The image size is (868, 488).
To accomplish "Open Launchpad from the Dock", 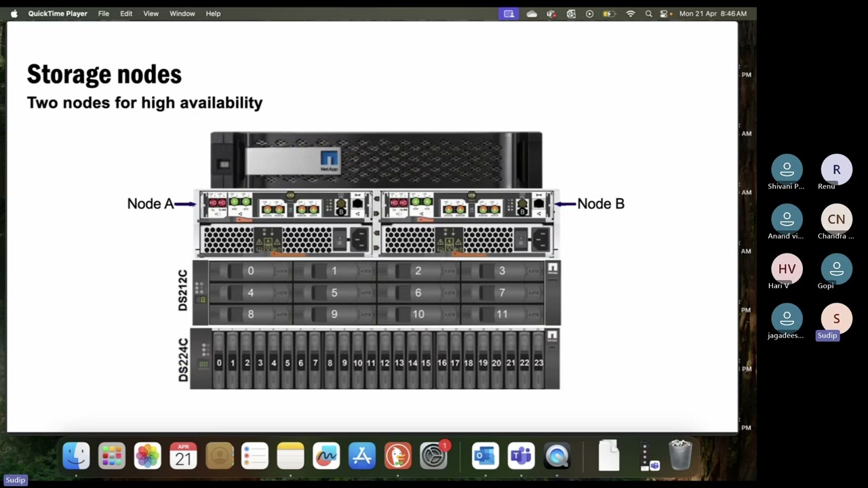I will click(112, 455).
